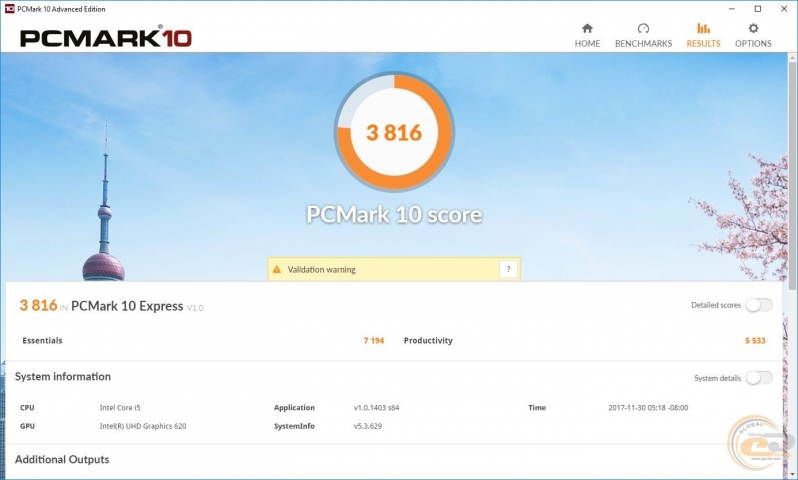Select the Results bar chart icon

pyautogui.click(x=703, y=28)
